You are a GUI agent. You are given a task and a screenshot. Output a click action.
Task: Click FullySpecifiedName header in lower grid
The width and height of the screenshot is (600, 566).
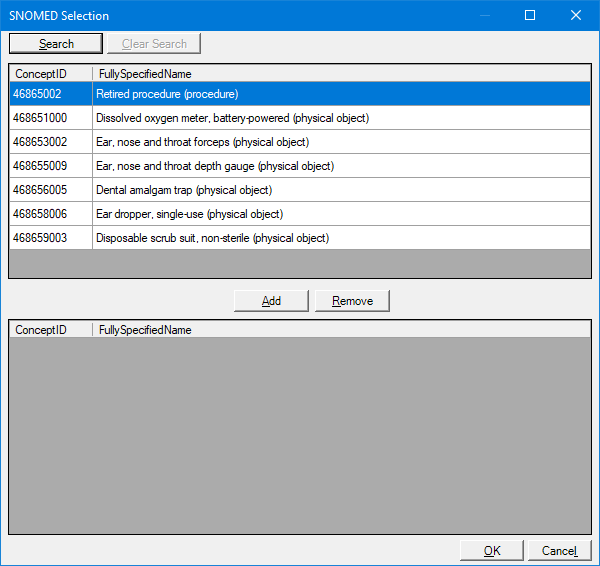[341, 329]
